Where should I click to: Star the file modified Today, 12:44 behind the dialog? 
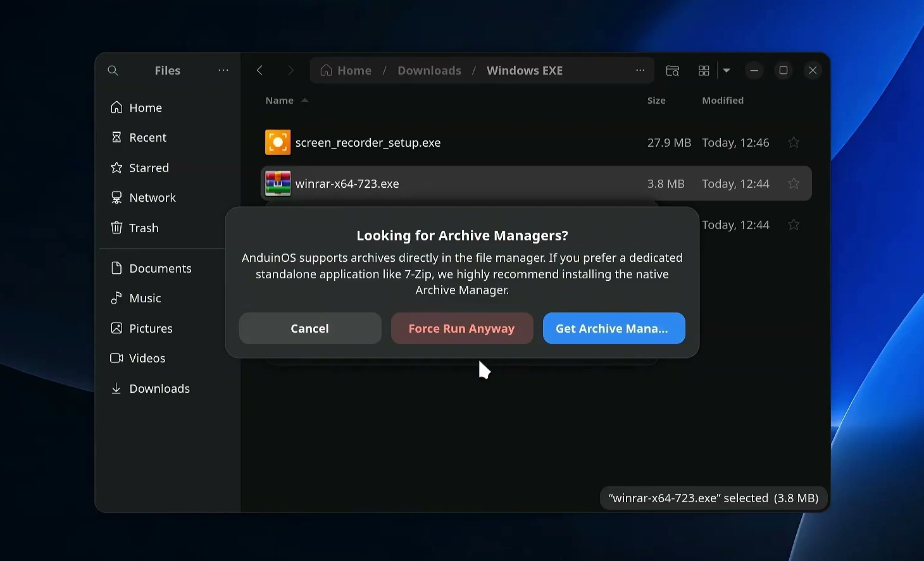point(794,225)
